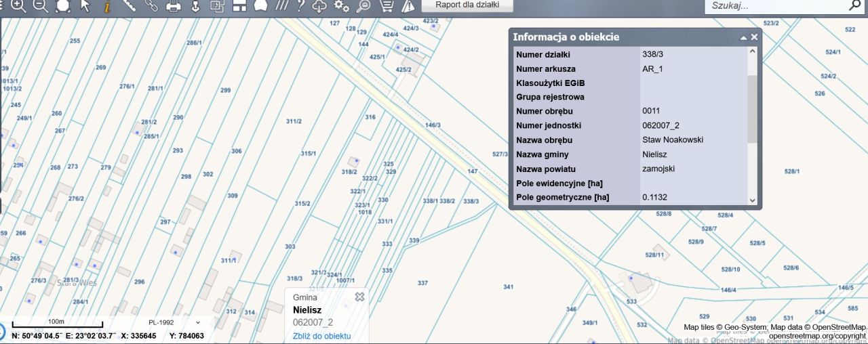Screen dimensions: 868x344
Task: Click the chain link share icon
Action: pos(151,6)
